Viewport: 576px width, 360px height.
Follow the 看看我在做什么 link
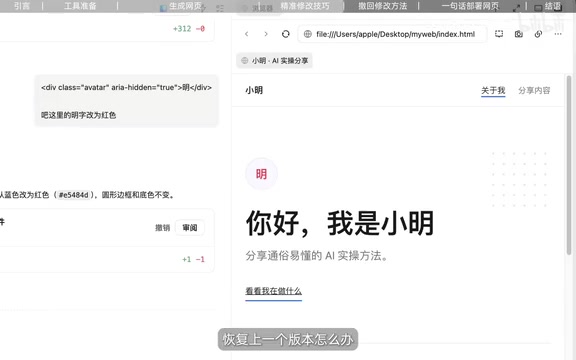tap(274, 292)
